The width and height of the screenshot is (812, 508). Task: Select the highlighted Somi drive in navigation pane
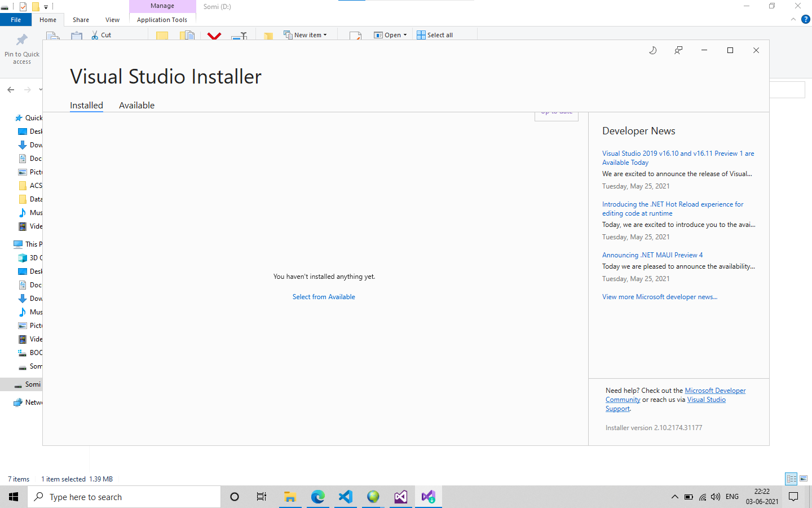point(21,384)
